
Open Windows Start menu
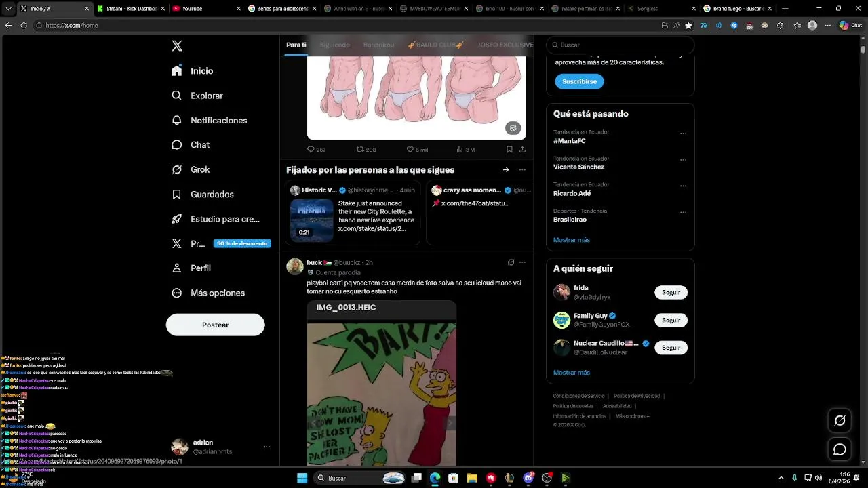tap(302, 478)
